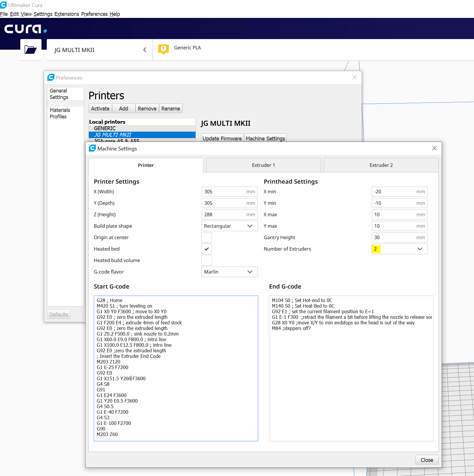The width and height of the screenshot is (474, 476).
Task: Select General in the Preferences sidebar
Action: tap(65, 91)
